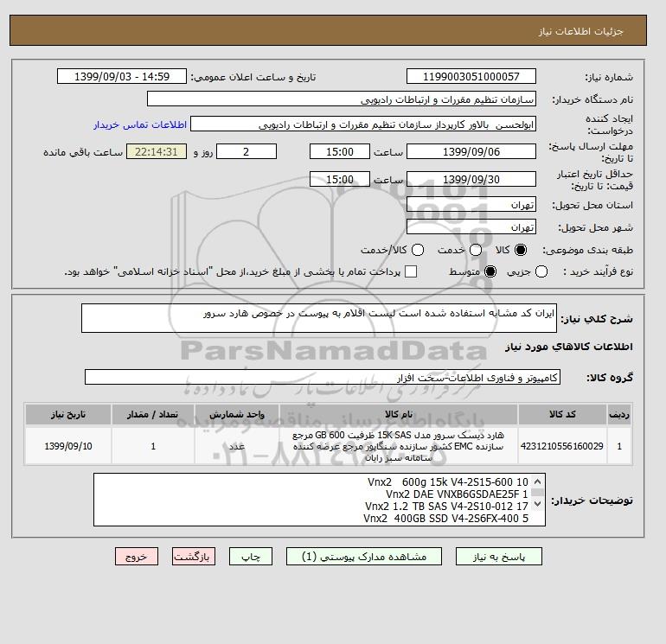The width and height of the screenshot is (666, 644).
Task: Click the product name cell هارد دیسک سرور
Action: (x=399, y=446)
